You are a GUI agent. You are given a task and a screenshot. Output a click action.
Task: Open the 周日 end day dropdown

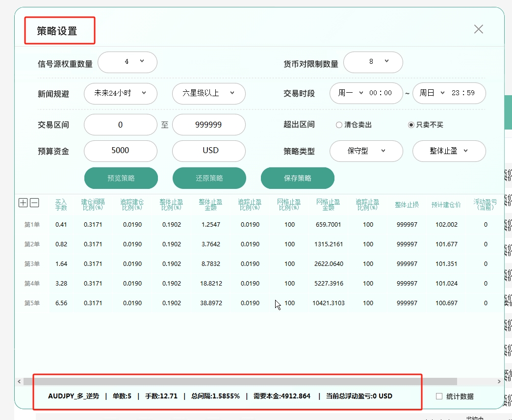pyautogui.click(x=432, y=93)
